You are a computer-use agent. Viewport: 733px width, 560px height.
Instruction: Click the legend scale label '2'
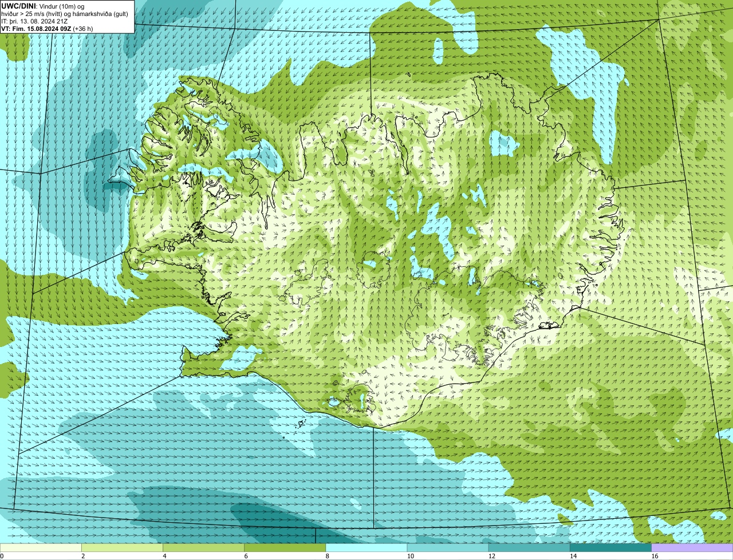click(83, 556)
